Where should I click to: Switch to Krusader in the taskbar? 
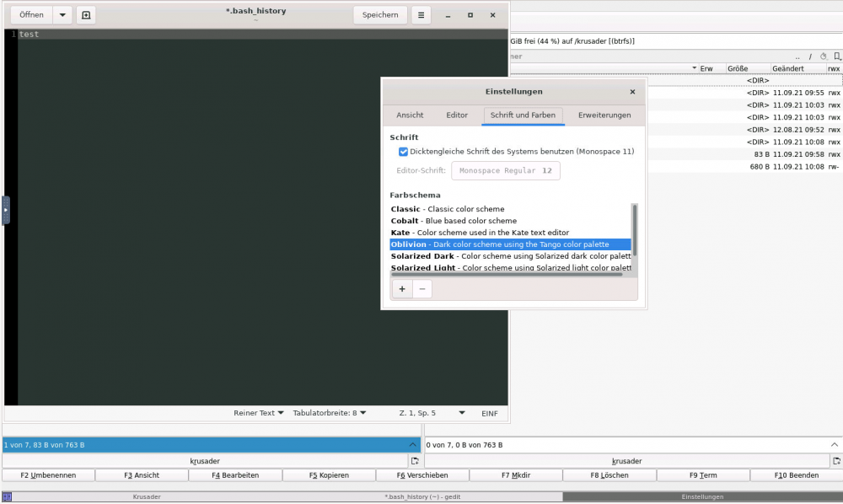coord(147,497)
